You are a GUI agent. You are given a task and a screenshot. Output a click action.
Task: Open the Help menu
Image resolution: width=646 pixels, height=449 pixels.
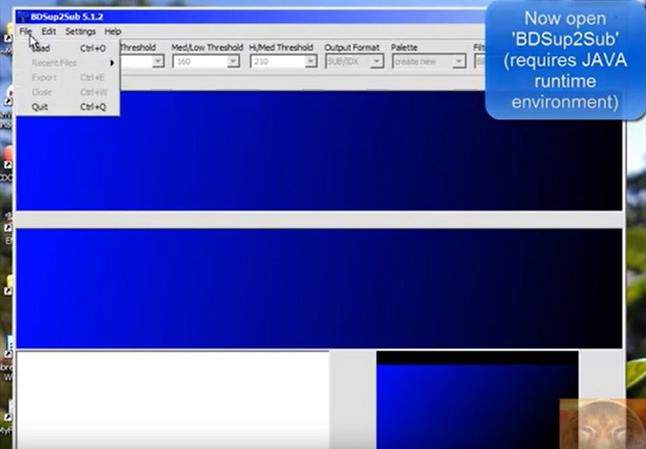pos(112,31)
